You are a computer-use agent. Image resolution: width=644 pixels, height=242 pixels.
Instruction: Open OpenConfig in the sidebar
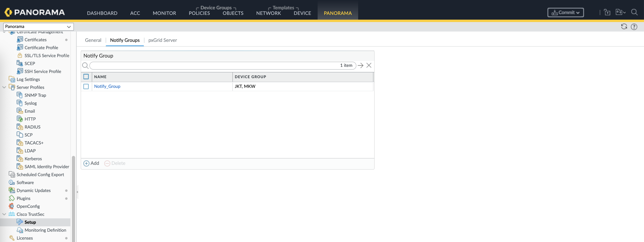28,206
